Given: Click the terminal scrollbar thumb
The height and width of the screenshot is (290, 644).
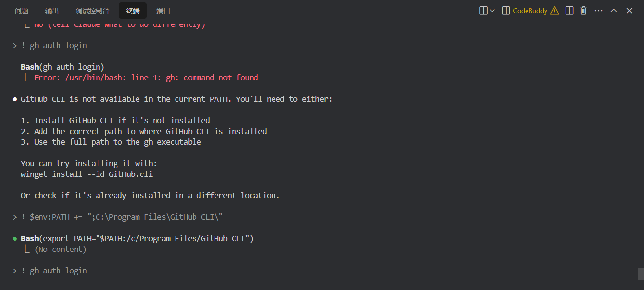Looking at the screenshot, I should pyautogui.click(x=641, y=273).
